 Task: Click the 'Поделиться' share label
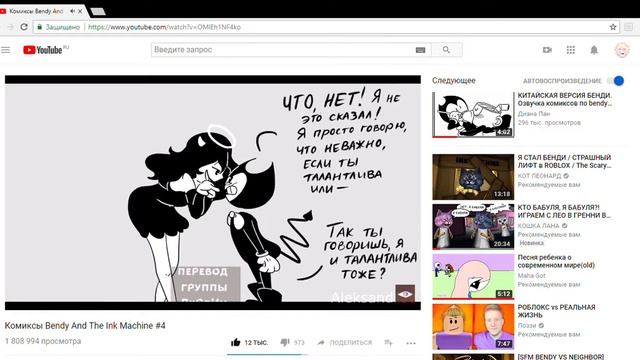tap(351, 342)
